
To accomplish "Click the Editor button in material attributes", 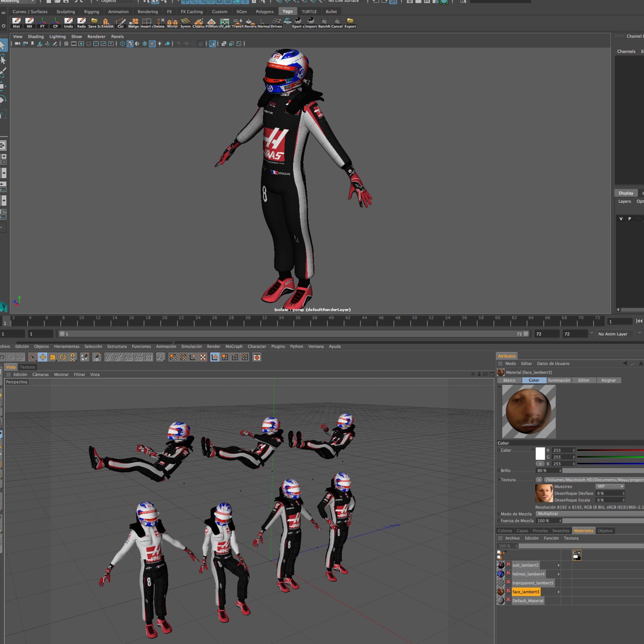I will click(584, 380).
